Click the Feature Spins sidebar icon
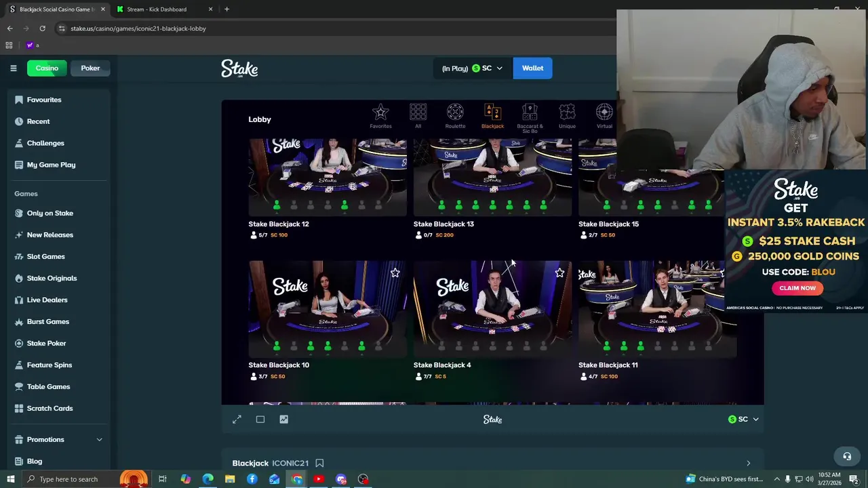This screenshot has height=488, width=868. point(19,365)
